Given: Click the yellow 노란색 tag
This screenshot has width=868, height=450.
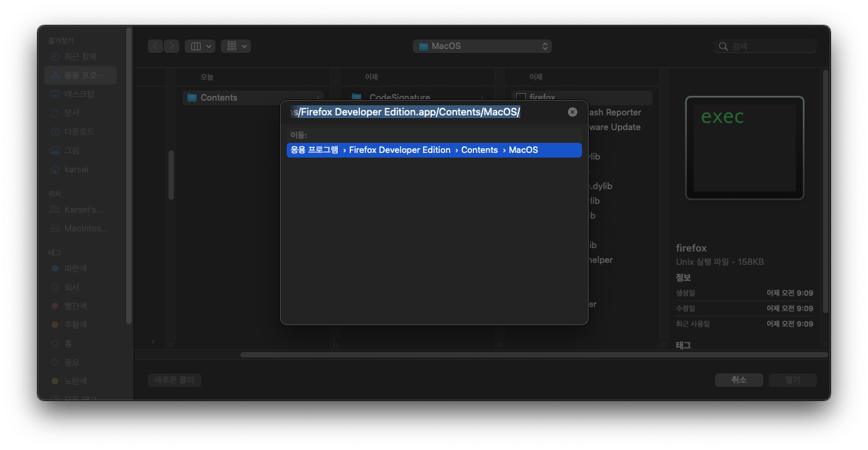Looking at the screenshot, I should coord(81,381).
